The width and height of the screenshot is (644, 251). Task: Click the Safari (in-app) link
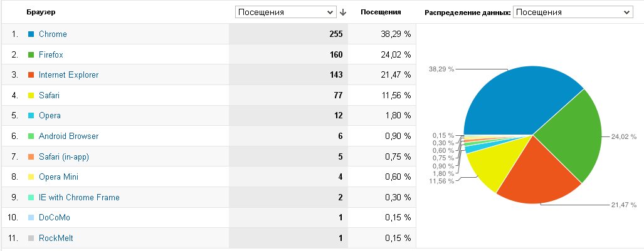click(64, 156)
